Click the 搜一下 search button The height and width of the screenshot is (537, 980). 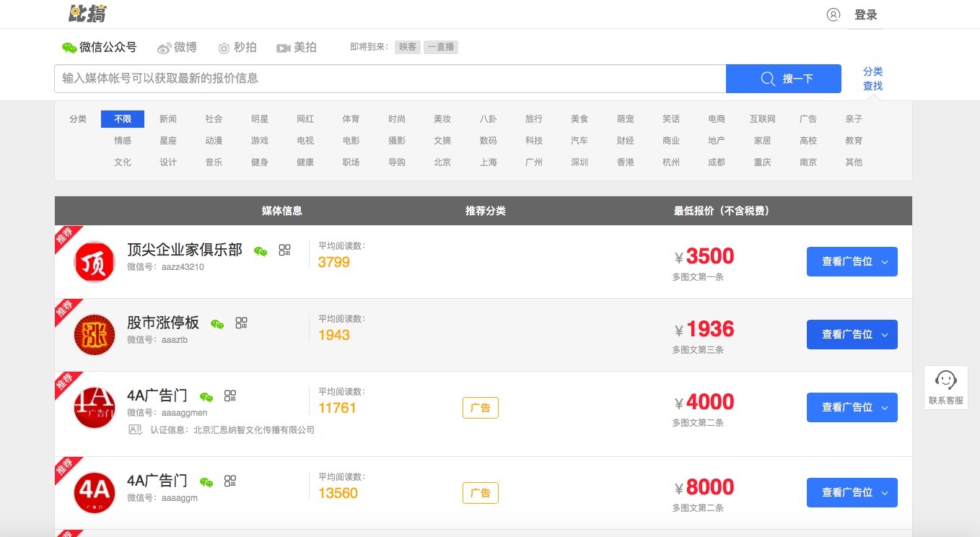pyautogui.click(x=783, y=79)
